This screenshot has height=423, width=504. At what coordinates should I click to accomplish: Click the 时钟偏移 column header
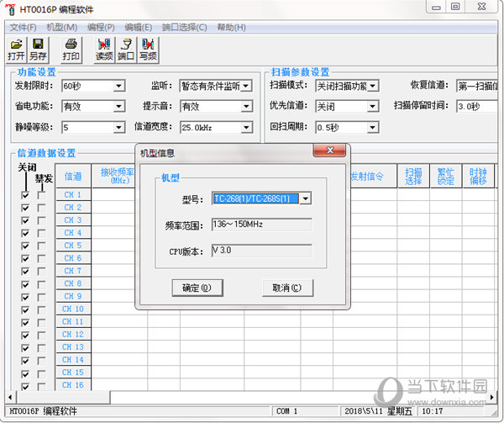pyautogui.click(x=478, y=176)
